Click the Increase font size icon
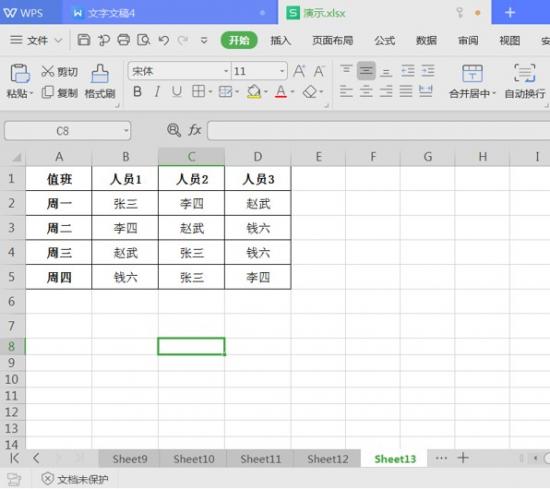Viewport: 550px width, 489px height. click(299, 71)
